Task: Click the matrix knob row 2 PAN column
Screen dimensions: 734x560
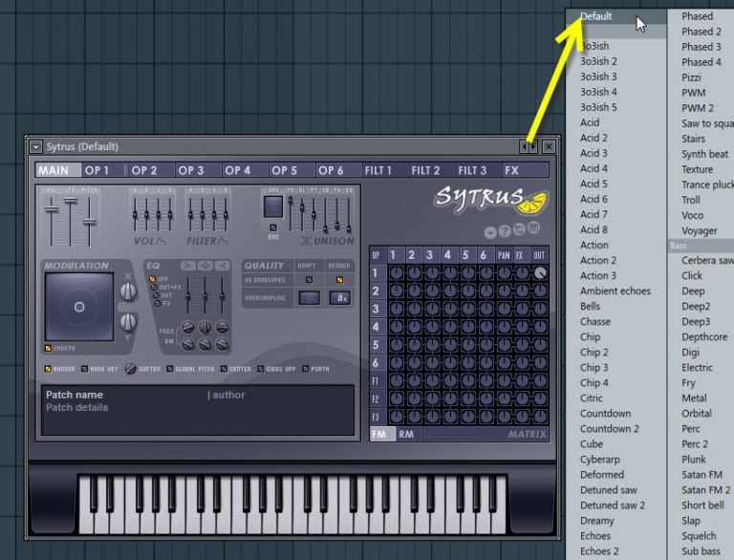Action: click(x=505, y=291)
